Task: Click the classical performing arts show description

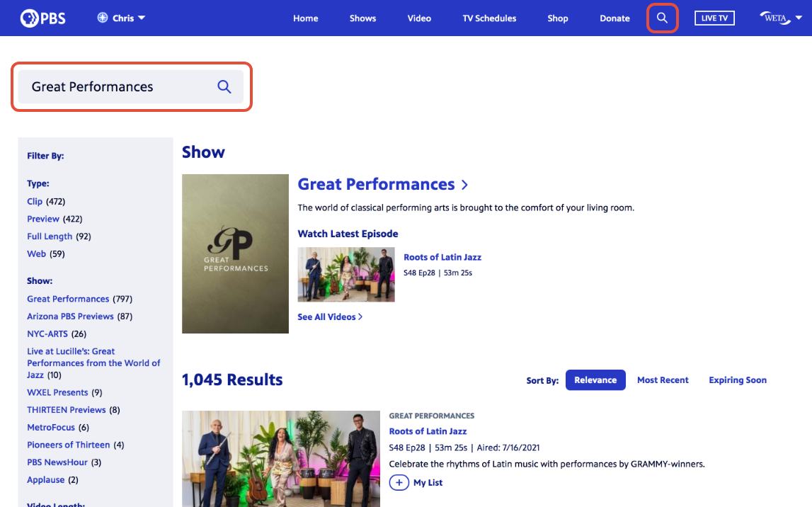Action: coord(466,207)
